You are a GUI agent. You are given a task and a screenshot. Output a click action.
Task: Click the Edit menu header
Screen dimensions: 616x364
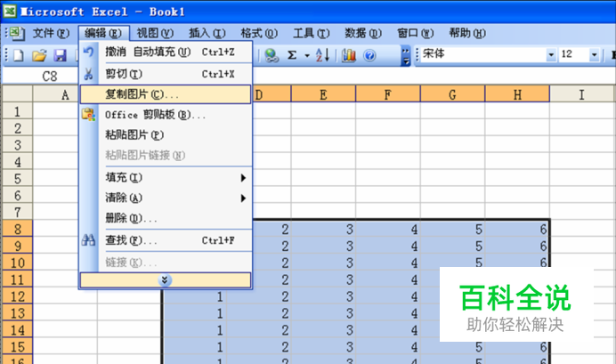point(103,34)
